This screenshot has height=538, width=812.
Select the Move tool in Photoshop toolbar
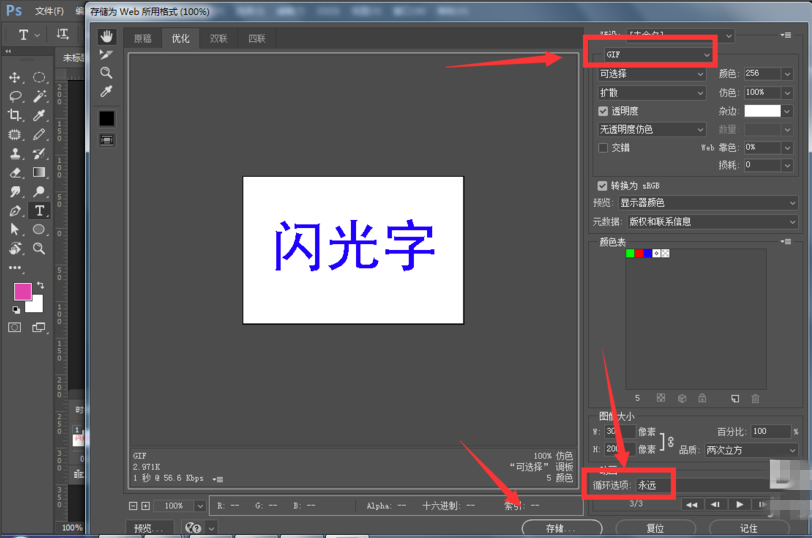click(x=15, y=77)
